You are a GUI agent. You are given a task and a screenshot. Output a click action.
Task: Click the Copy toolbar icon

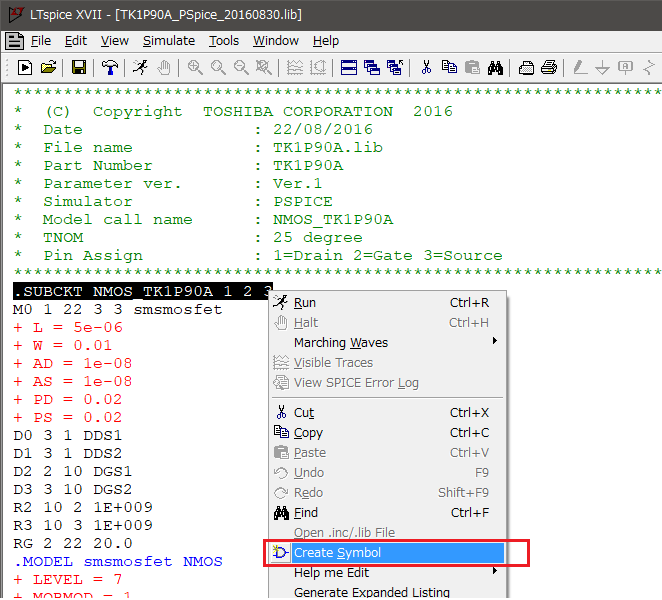(x=449, y=68)
